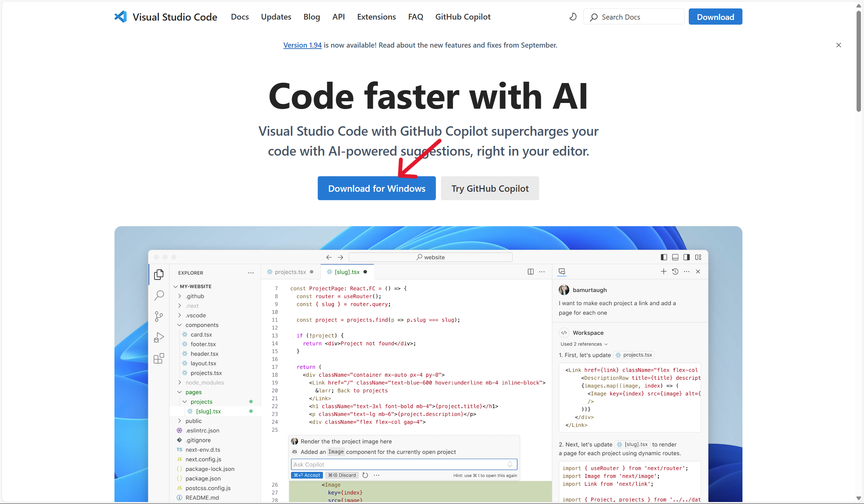
Task: Click the chat panel icon
Action: [x=561, y=271]
